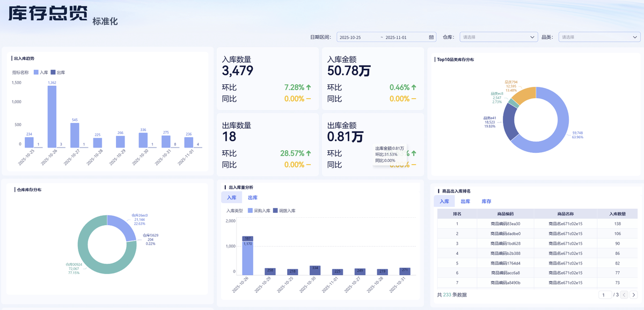Screen dimensions: 644x310
Task: Click cell 商品编码acc6a8
Action: tap(506, 273)
